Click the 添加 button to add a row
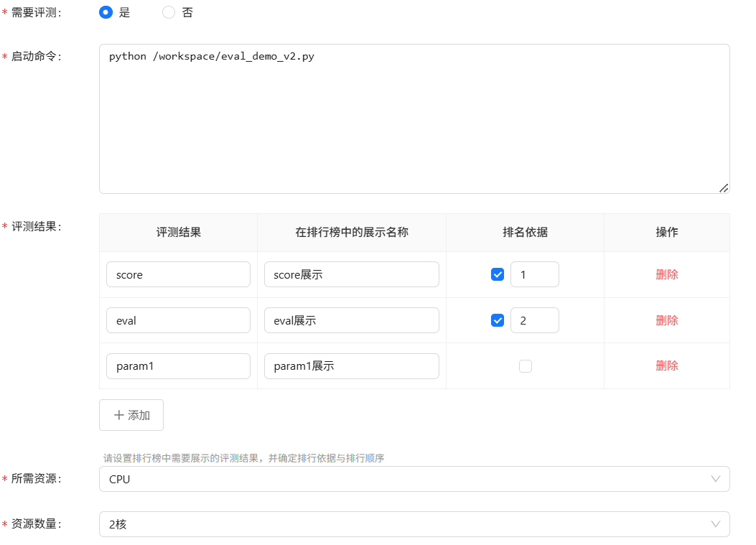The image size is (756, 545). pos(131,415)
